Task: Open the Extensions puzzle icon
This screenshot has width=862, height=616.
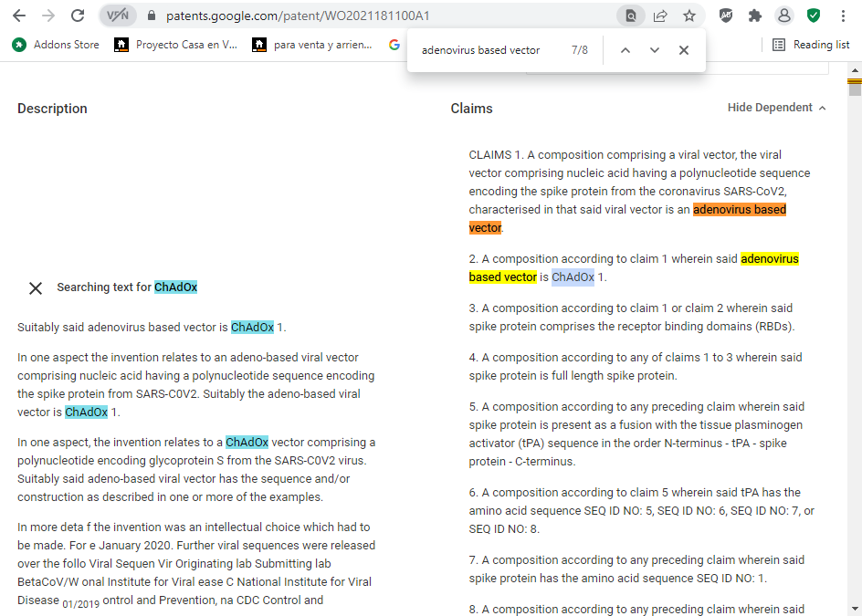Action: coord(754,16)
